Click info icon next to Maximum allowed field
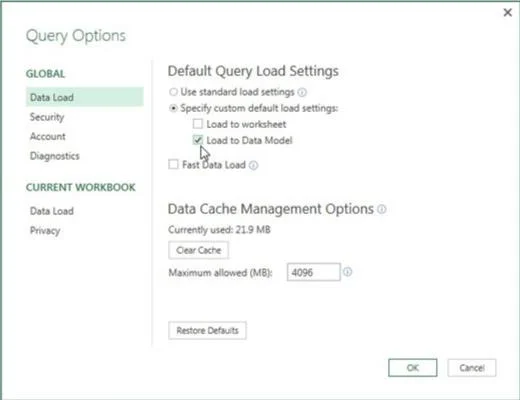The width and height of the screenshot is (520, 400). [x=347, y=272]
